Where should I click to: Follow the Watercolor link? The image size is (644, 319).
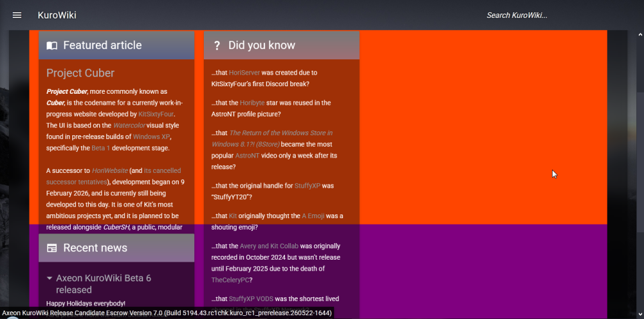[129, 126]
